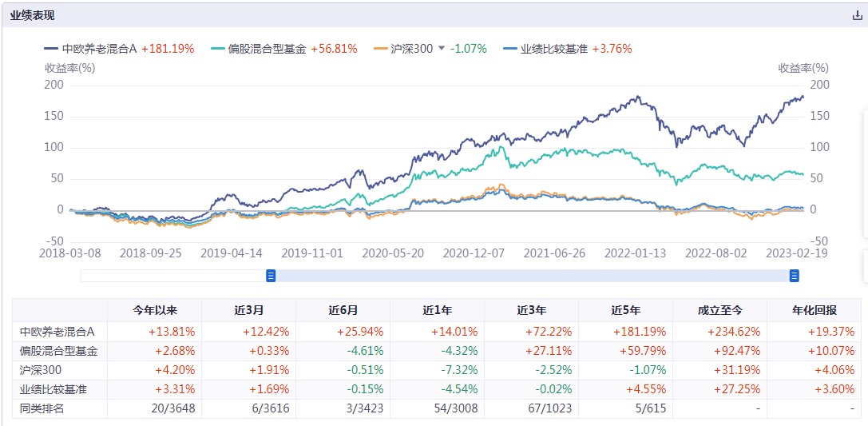Select the 近3年 column header
This screenshot has width=868, height=426.
(x=531, y=310)
